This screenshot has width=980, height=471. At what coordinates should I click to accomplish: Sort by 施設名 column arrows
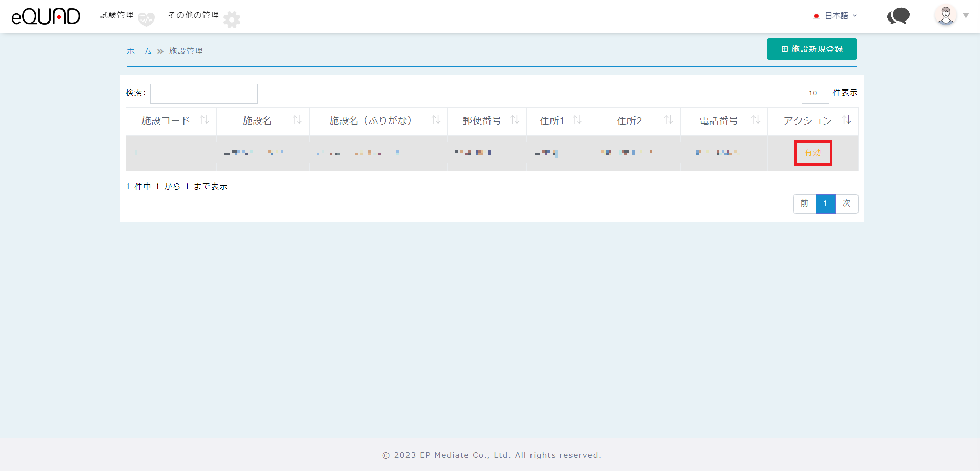(x=297, y=120)
